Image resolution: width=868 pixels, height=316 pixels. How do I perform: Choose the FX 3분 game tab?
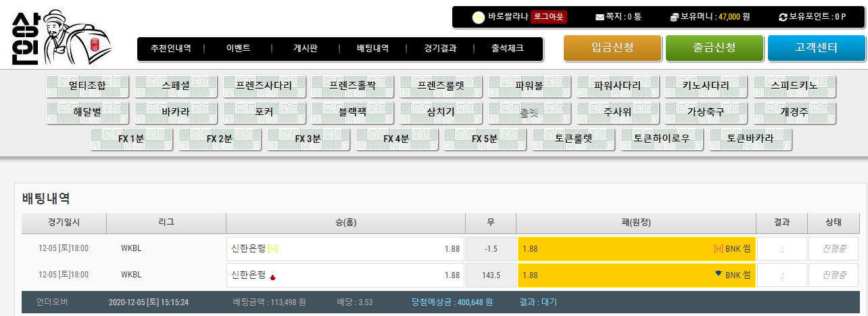pyautogui.click(x=308, y=139)
